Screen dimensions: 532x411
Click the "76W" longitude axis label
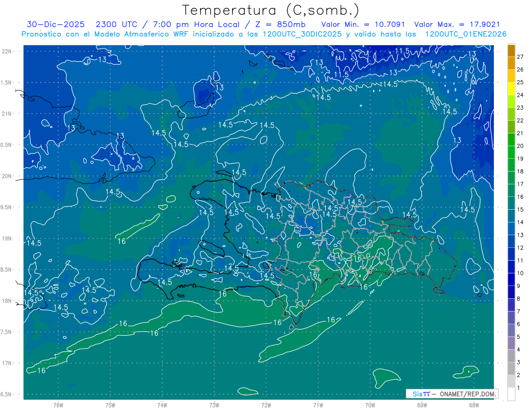pos(58,405)
